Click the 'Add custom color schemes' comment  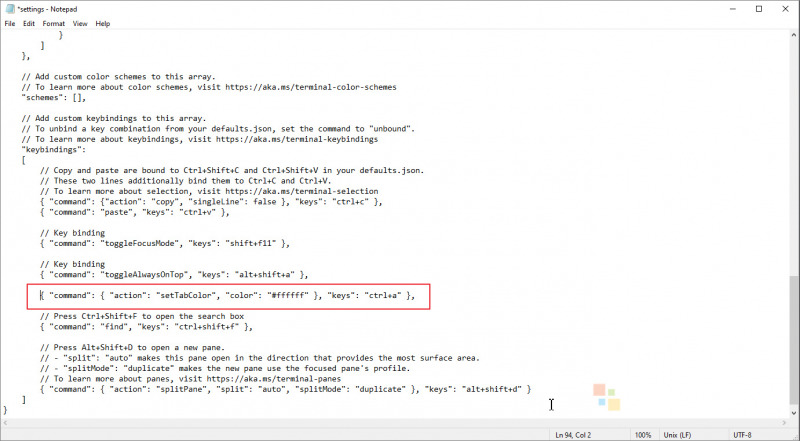pyautogui.click(x=118, y=77)
